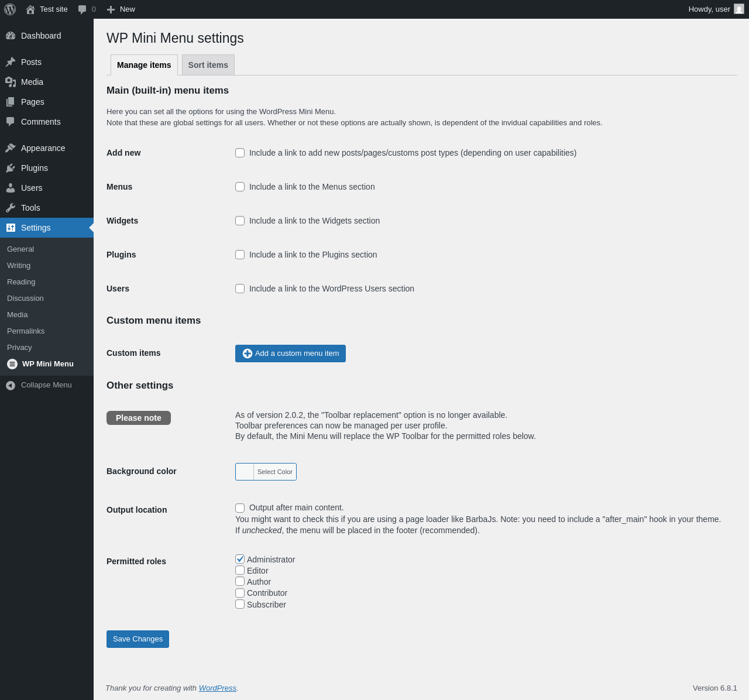Tick the Widgets section link checkbox

(x=240, y=221)
